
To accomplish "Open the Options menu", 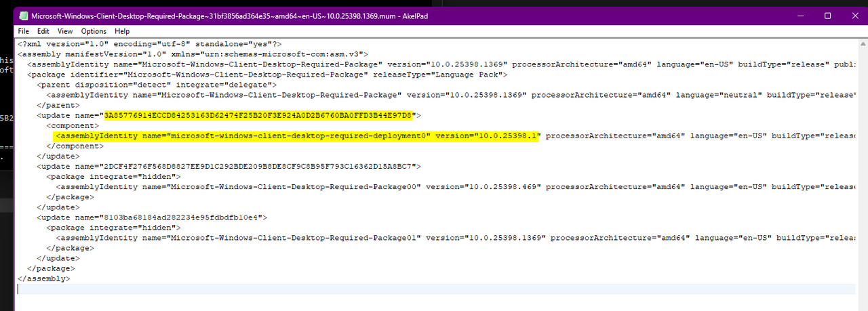I will (94, 31).
